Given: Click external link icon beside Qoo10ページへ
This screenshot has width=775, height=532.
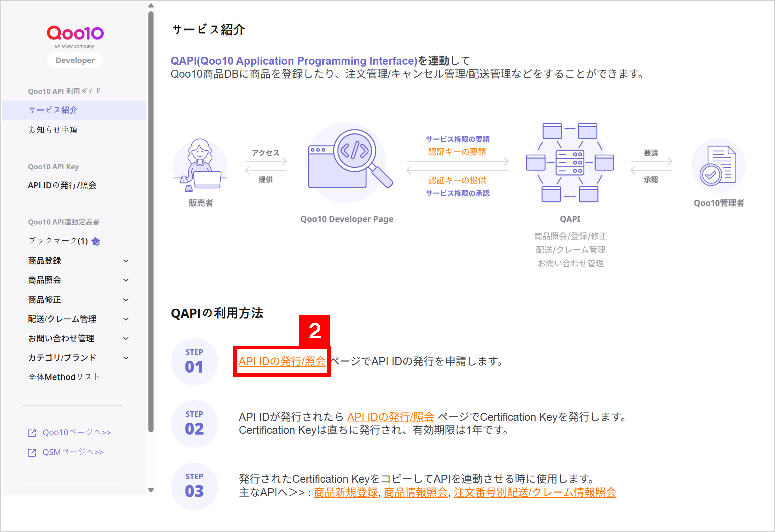Looking at the screenshot, I should (x=32, y=433).
